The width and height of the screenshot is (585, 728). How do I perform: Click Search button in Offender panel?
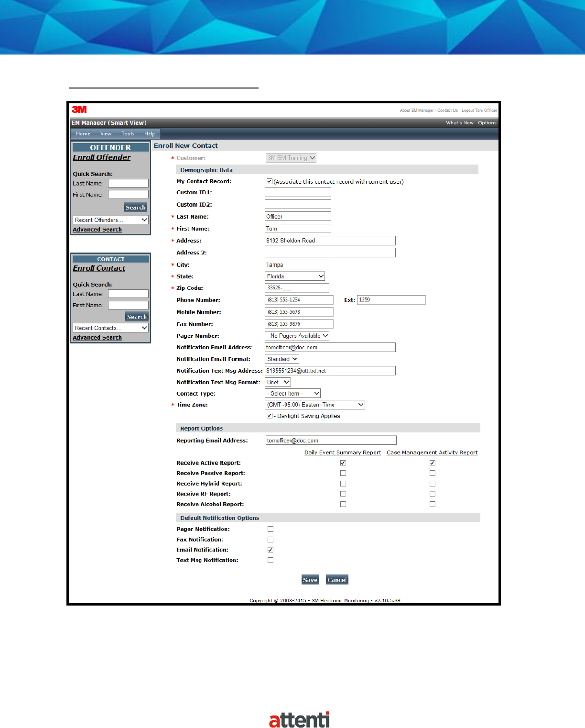pyautogui.click(x=136, y=208)
